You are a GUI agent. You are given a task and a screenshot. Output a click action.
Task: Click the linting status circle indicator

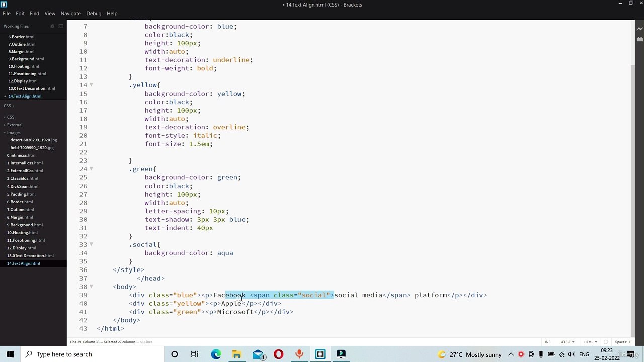(606, 342)
